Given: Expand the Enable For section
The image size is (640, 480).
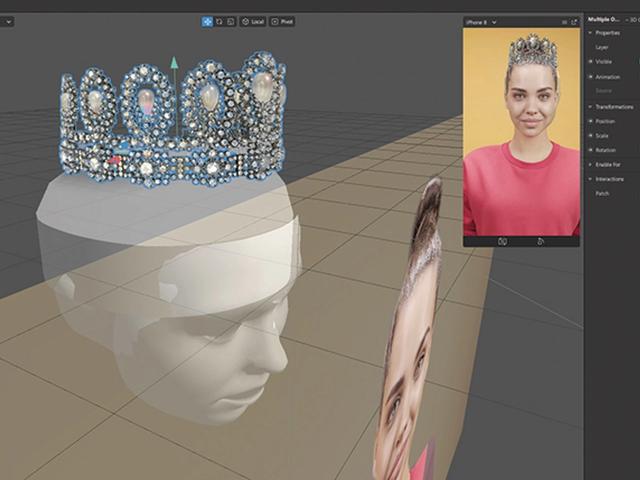Looking at the screenshot, I should 590,164.
